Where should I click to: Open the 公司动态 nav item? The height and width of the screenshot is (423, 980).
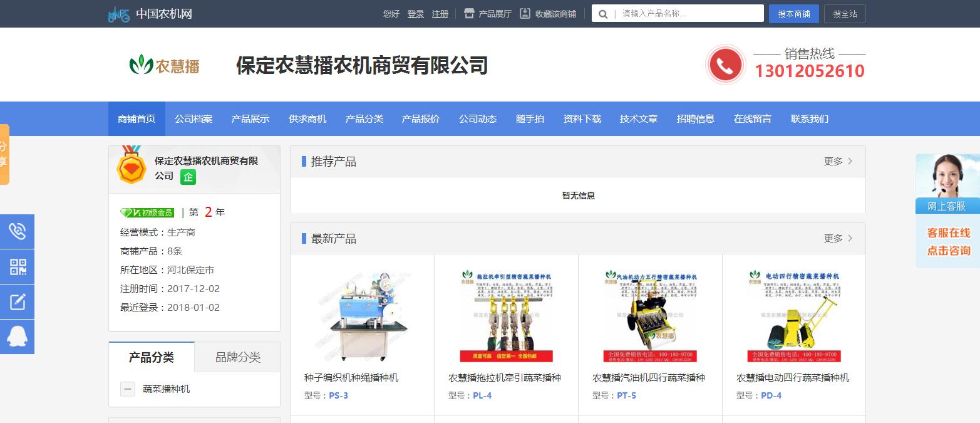click(x=478, y=118)
